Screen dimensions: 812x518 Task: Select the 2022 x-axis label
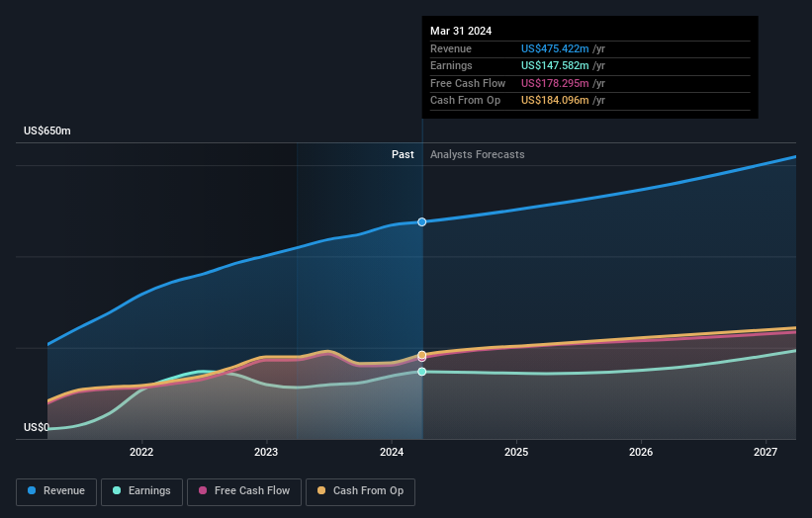[141, 452]
